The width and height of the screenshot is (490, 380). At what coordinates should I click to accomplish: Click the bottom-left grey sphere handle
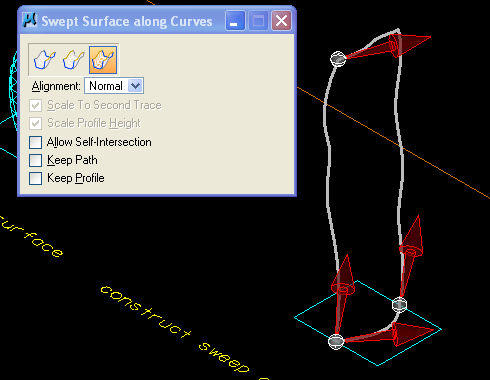click(x=336, y=342)
